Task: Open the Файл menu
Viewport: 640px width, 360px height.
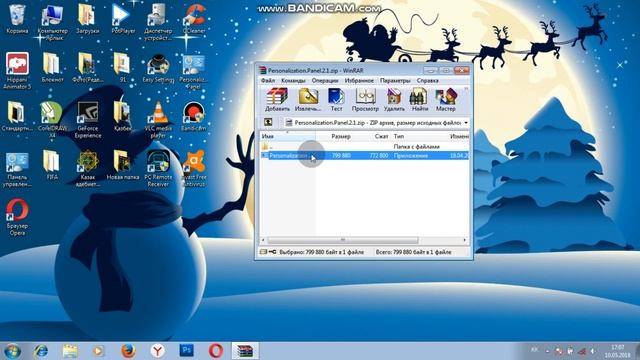Action: [x=268, y=80]
